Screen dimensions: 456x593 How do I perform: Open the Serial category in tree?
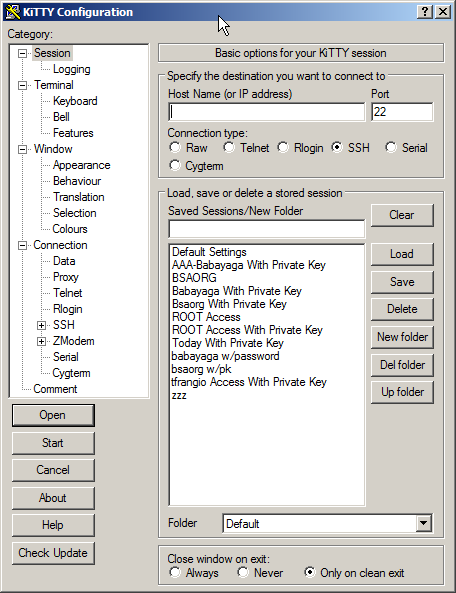pos(66,357)
